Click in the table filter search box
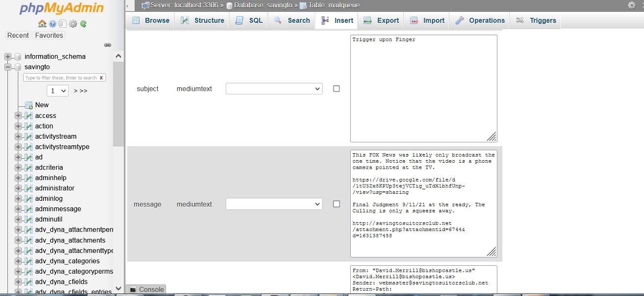Image resolution: width=644 pixels, height=296 pixels. click(x=60, y=78)
